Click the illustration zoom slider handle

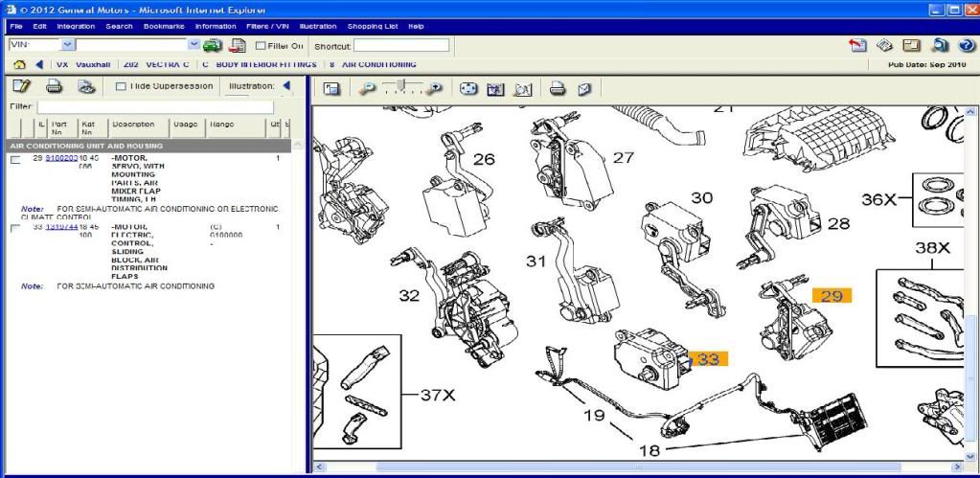point(403,84)
